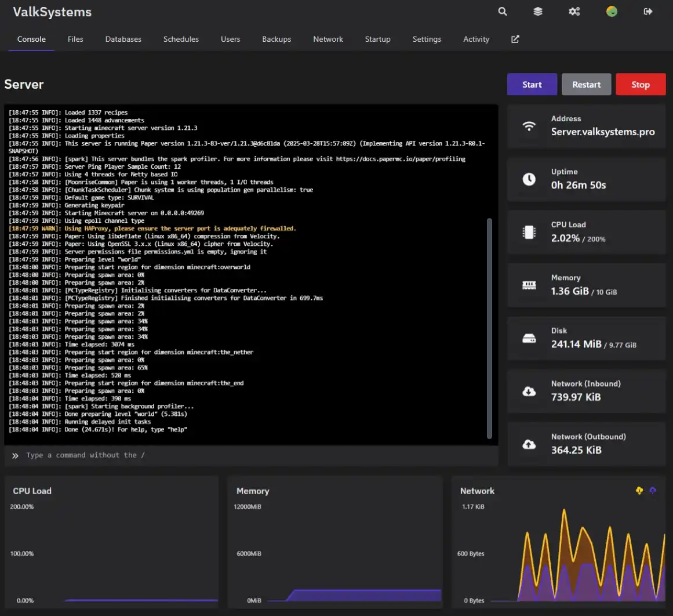The height and width of the screenshot is (616, 673).
Task: Open the external link tab icon
Action: point(515,39)
